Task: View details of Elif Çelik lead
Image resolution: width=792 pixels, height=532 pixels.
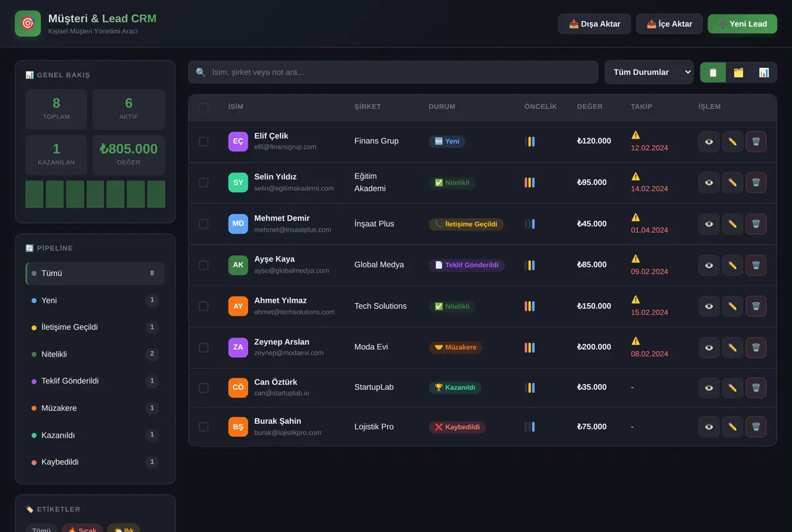Action: (x=709, y=141)
